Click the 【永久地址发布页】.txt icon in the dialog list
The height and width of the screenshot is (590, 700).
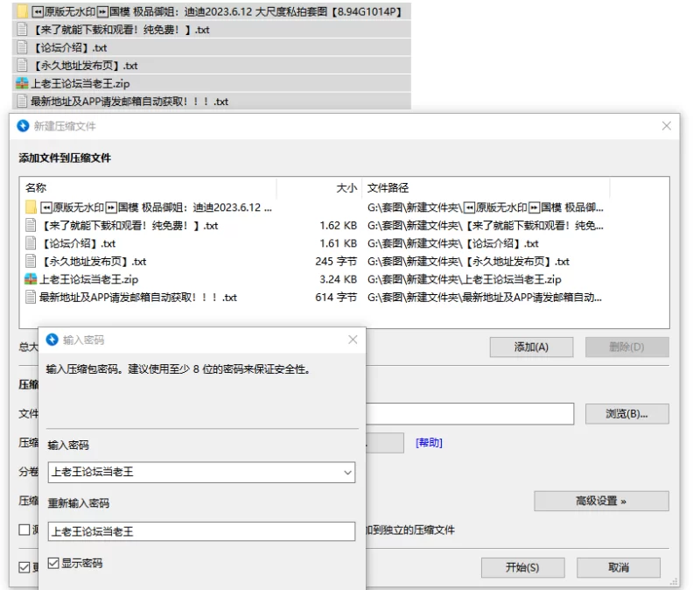click(31, 261)
